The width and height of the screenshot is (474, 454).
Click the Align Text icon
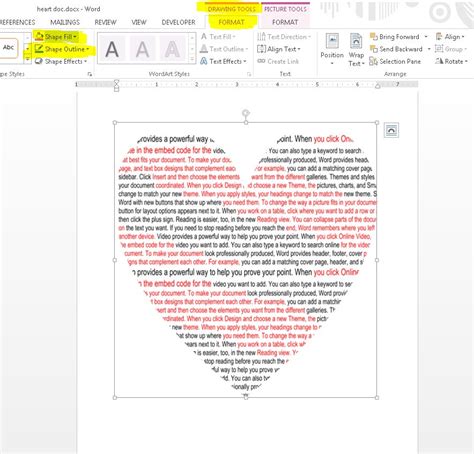click(x=262, y=49)
